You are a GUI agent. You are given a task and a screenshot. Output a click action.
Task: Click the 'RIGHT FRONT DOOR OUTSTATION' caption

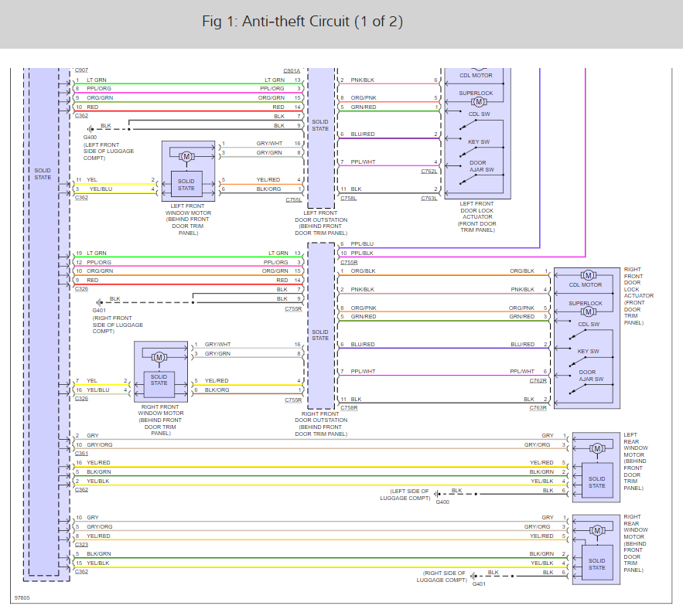pos(321,424)
